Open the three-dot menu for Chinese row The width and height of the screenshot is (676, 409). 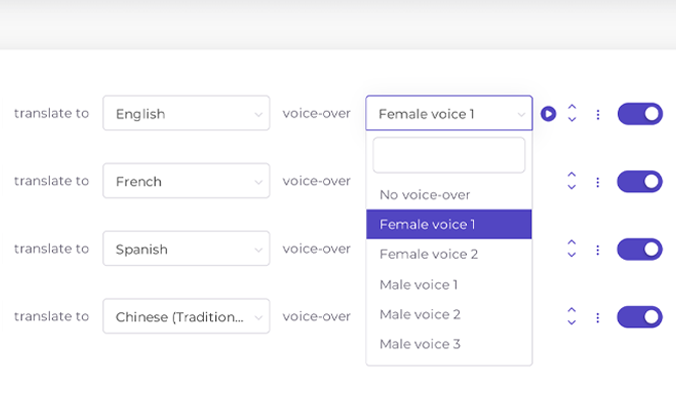(x=597, y=317)
